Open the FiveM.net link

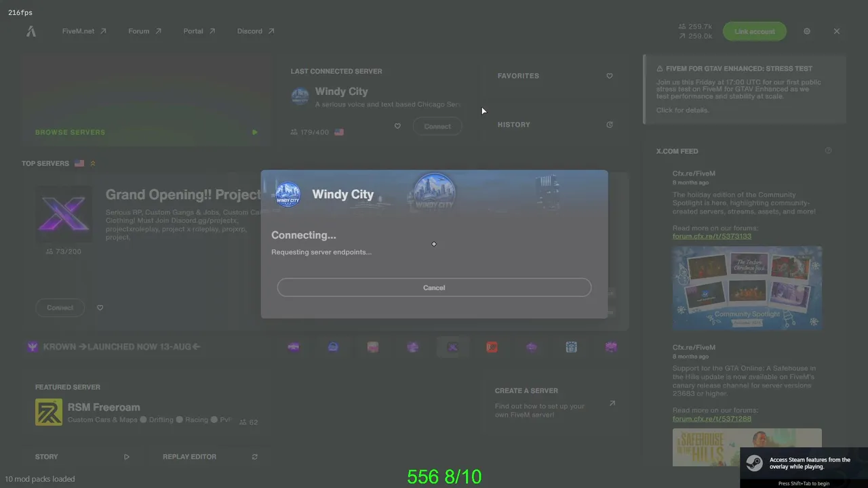coord(84,31)
